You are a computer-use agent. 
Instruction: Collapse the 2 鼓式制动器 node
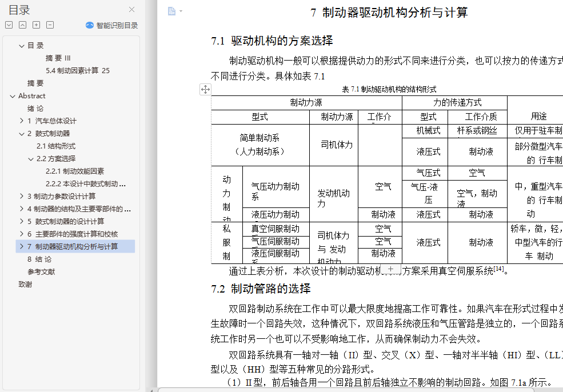click(x=22, y=134)
